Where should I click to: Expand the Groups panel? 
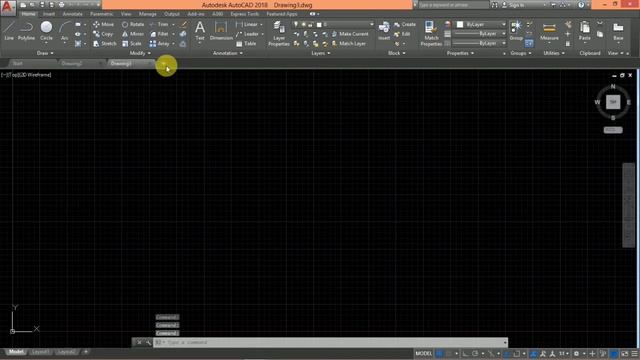point(521,53)
